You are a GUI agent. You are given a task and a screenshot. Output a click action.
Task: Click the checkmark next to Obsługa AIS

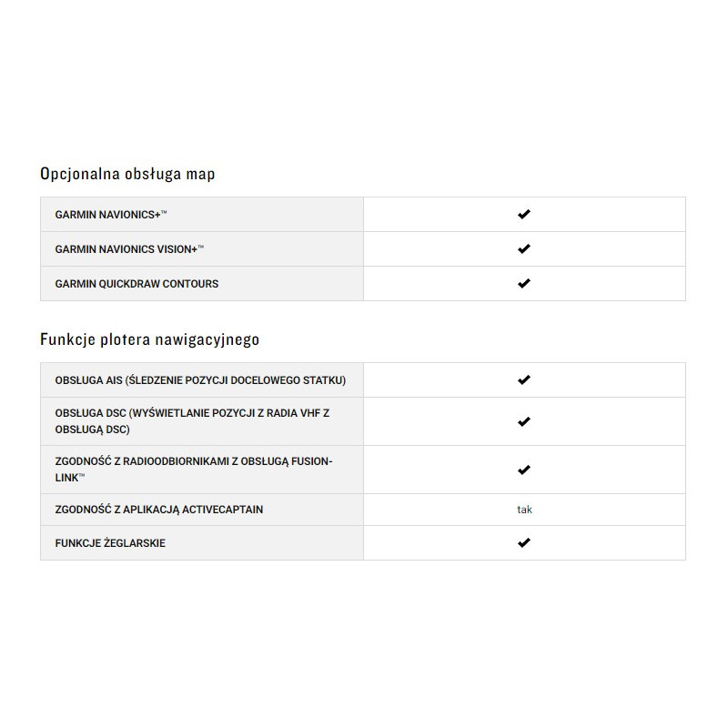(523, 379)
